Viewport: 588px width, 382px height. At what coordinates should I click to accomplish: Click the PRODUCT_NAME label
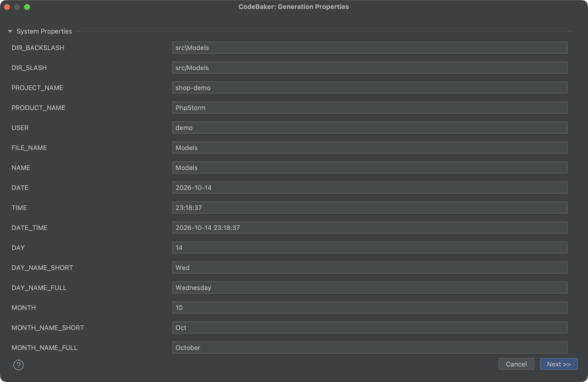[x=38, y=108]
